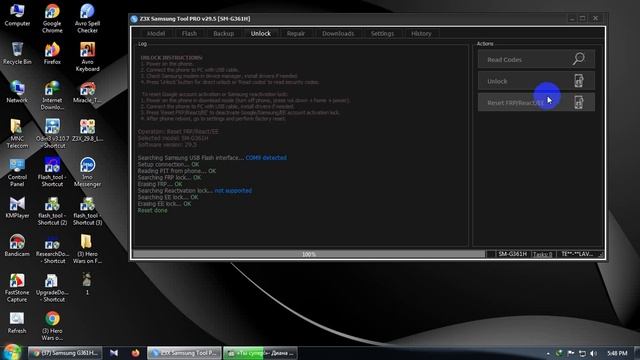Open the Recycle Bin icon
Screen dimensions: 640x360
coord(17,53)
